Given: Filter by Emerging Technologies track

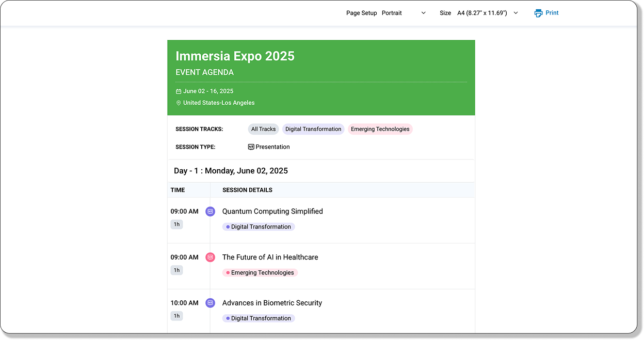Looking at the screenshot, I should pyautogui.click(x=380, y=129).
